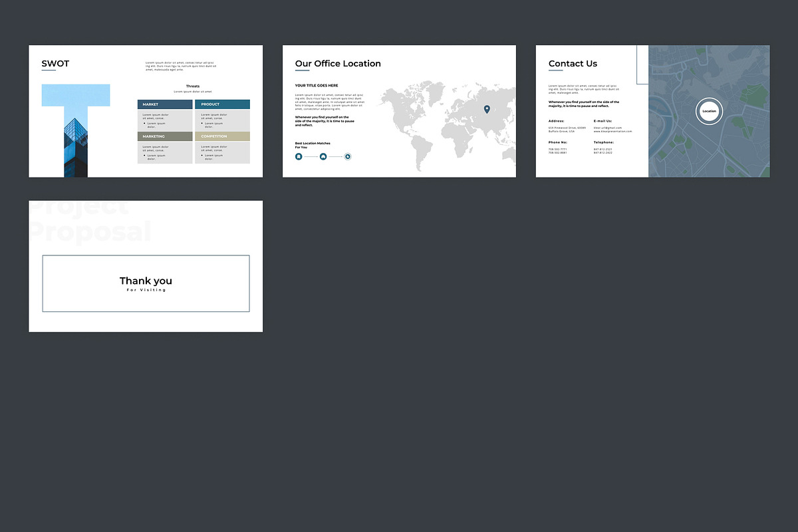The width and height of the screenshot is (798, 532).
Task: Click the YOUR TITLE GOES HERE heading
Action: click(317, 86)
